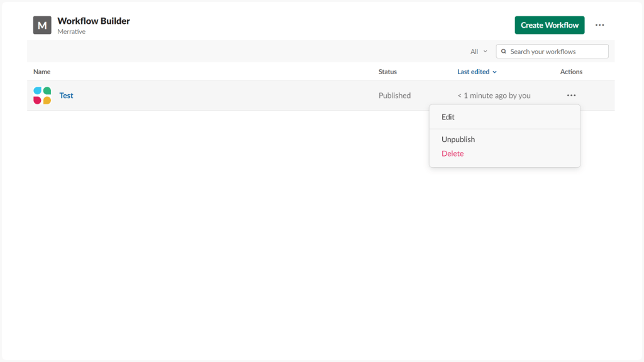
Task: Sort workflows by the Status column header
Action: 387,72
